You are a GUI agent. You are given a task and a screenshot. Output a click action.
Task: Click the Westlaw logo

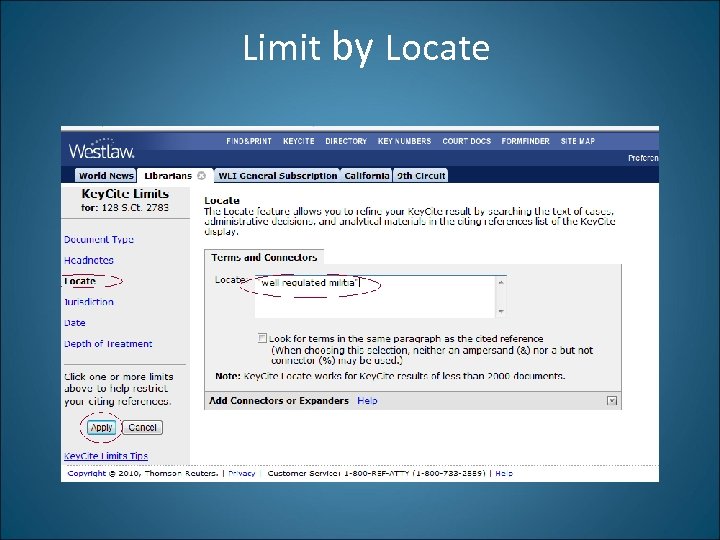point(101,149)
